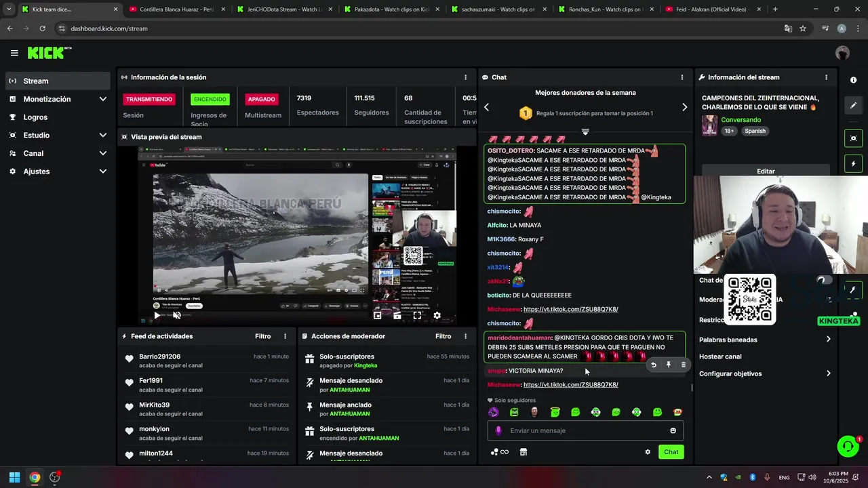Click the lightning bolt icon in right sidebar

point(853,164)
